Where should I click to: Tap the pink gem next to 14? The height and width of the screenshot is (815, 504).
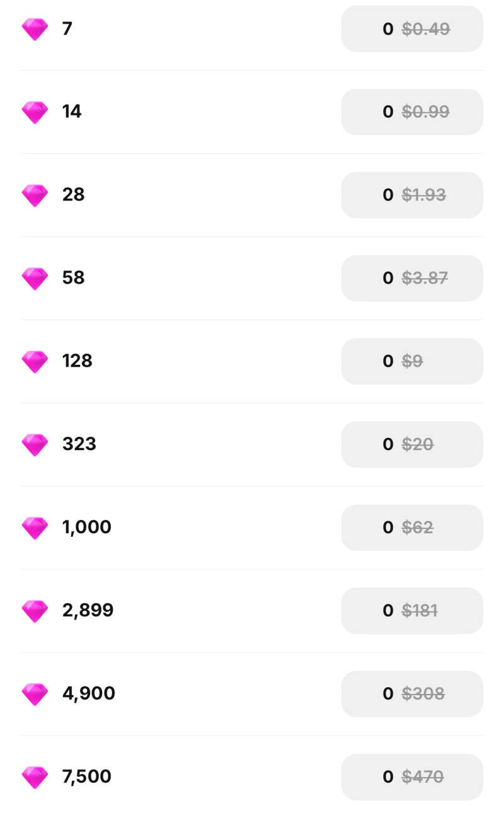pyautogui.click(x=35, y=112)
